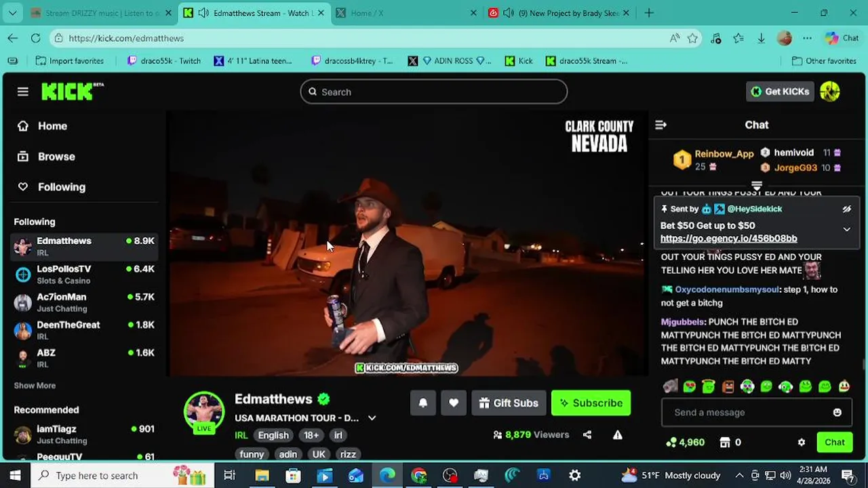Viewport: 868px width, 488px height.
Task: Select the 18+ tag
Action: point(311,435)
